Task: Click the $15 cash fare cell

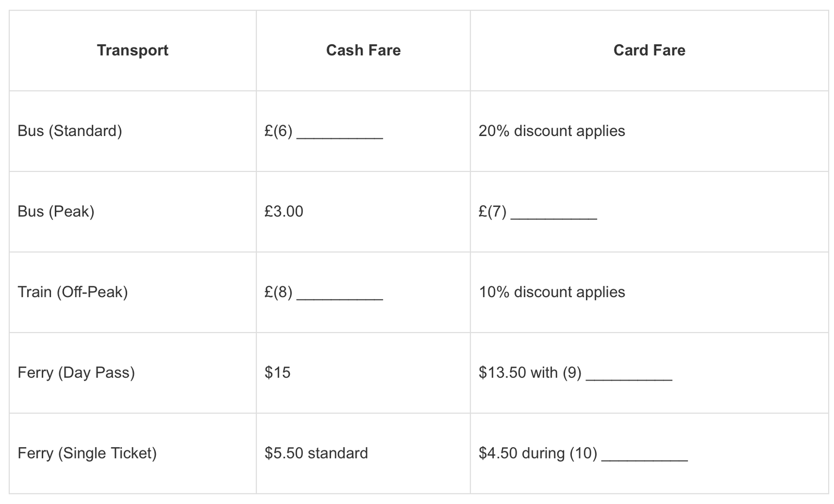Action: 277,373
